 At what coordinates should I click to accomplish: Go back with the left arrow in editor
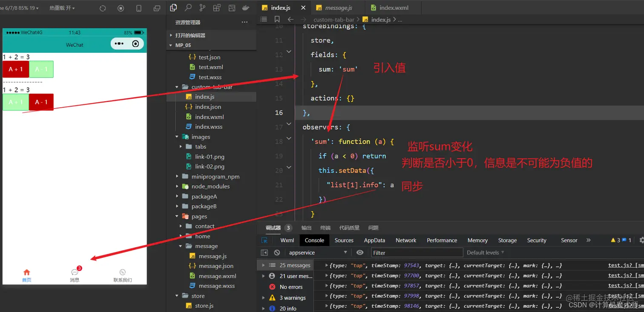click(x=290, y=19)
